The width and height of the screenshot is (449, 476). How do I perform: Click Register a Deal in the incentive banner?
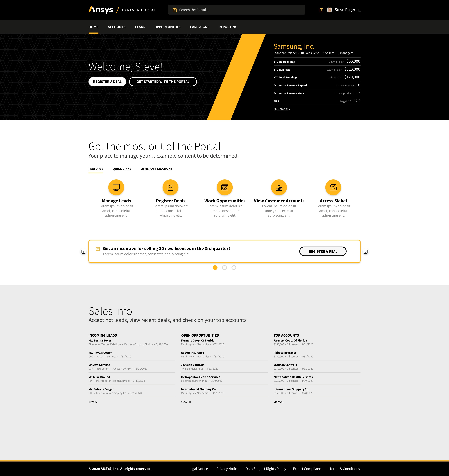coord(323,251)
